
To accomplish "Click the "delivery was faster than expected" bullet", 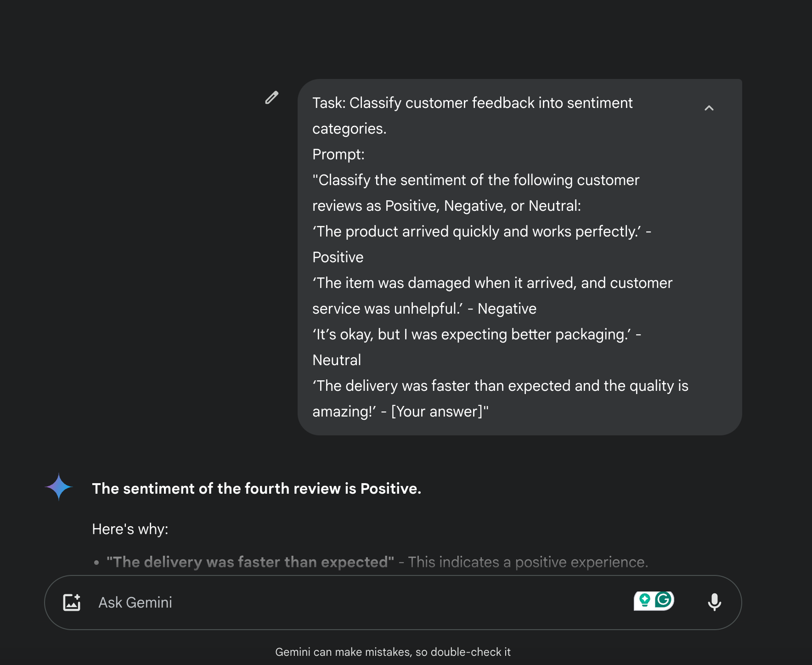I will click(250, 562).
